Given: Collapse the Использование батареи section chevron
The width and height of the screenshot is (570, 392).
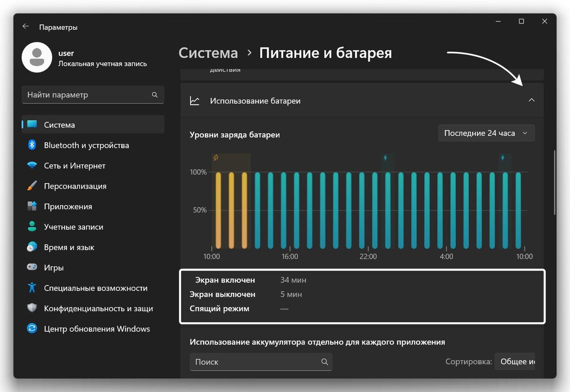Looking at the screenshot, I should coord(532,101).
